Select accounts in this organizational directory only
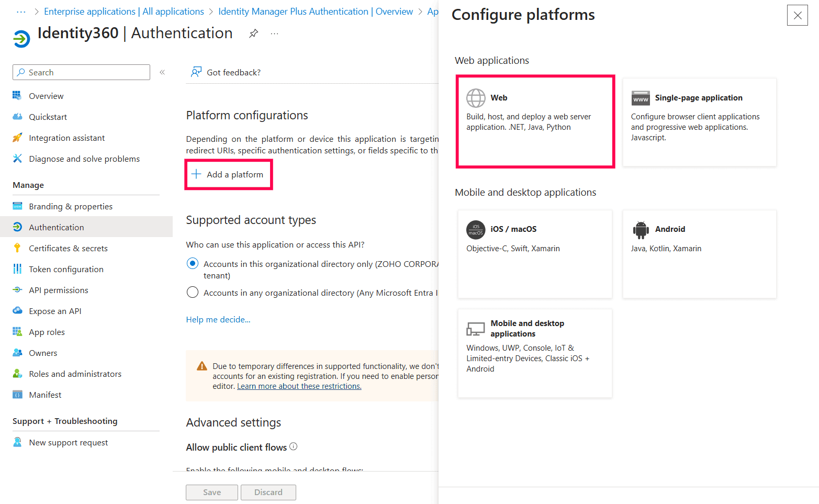819x504 pixels. tap(193, 264)
